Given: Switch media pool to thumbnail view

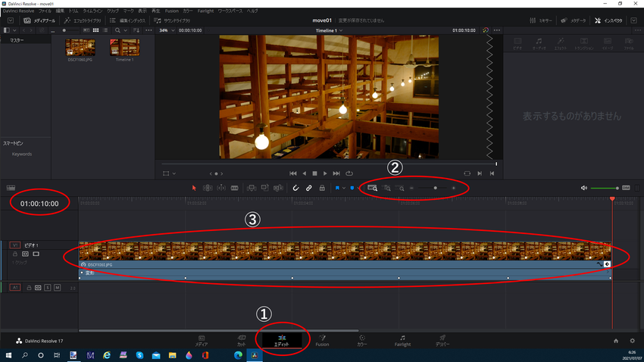Looking at the screenshot, I should pos(95,30).
